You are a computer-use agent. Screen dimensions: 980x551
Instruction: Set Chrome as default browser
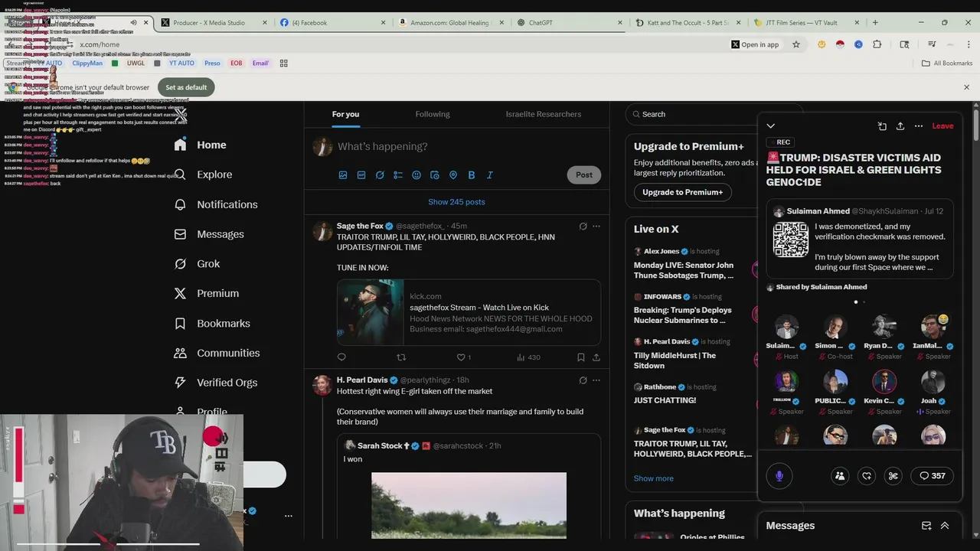click(x=186, y=87)
